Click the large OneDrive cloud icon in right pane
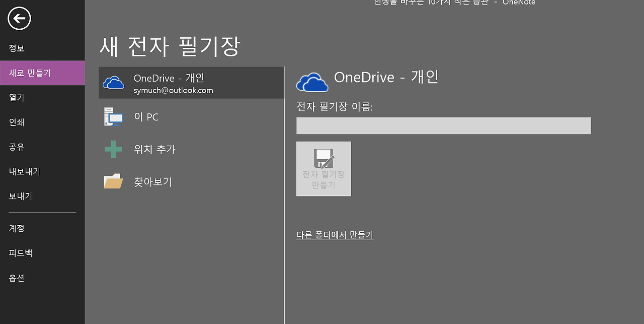 click(x=312, y=82)
